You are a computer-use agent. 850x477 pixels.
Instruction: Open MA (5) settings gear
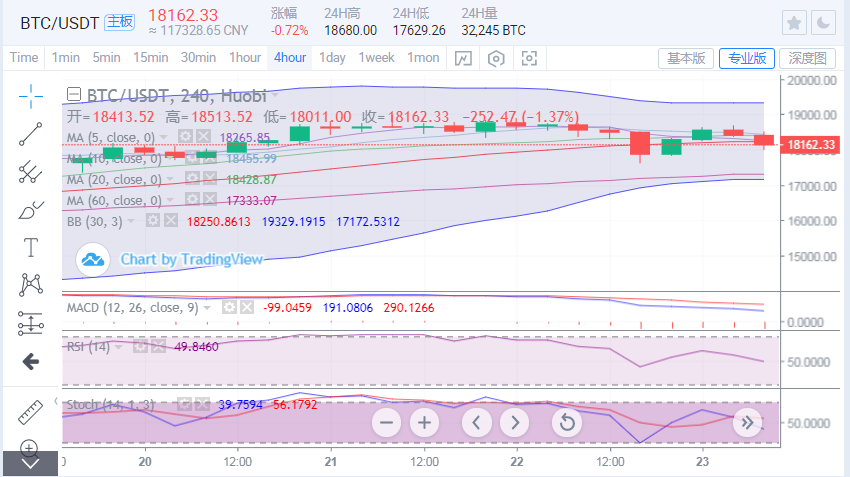point(185,136)
